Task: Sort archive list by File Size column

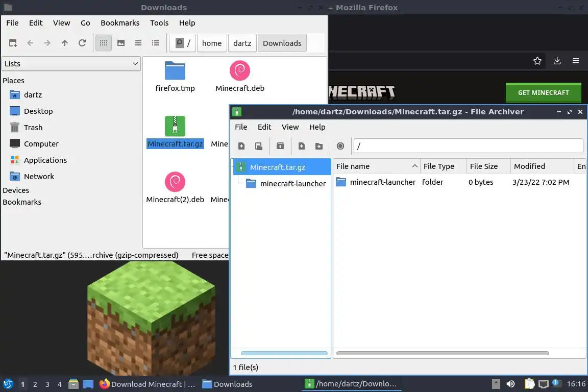Action: (x=488, y=166)
